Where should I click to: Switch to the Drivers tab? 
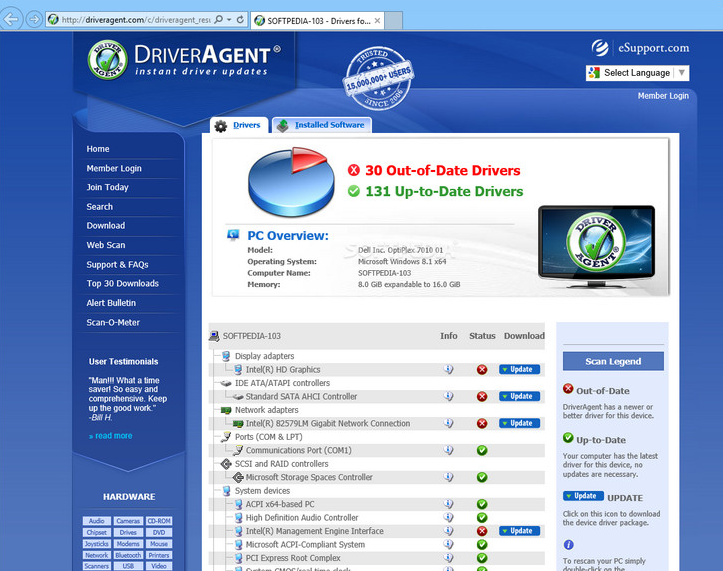point(239,125)
